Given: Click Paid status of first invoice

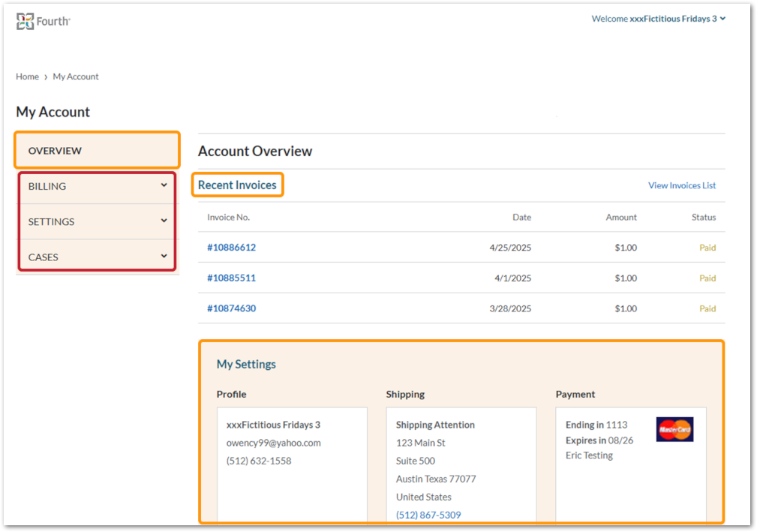Looking at the screenshot, I should point(707,248).
